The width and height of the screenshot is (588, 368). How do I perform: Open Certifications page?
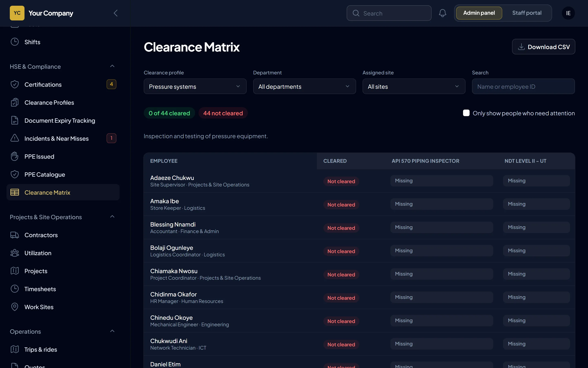point(63,84)
